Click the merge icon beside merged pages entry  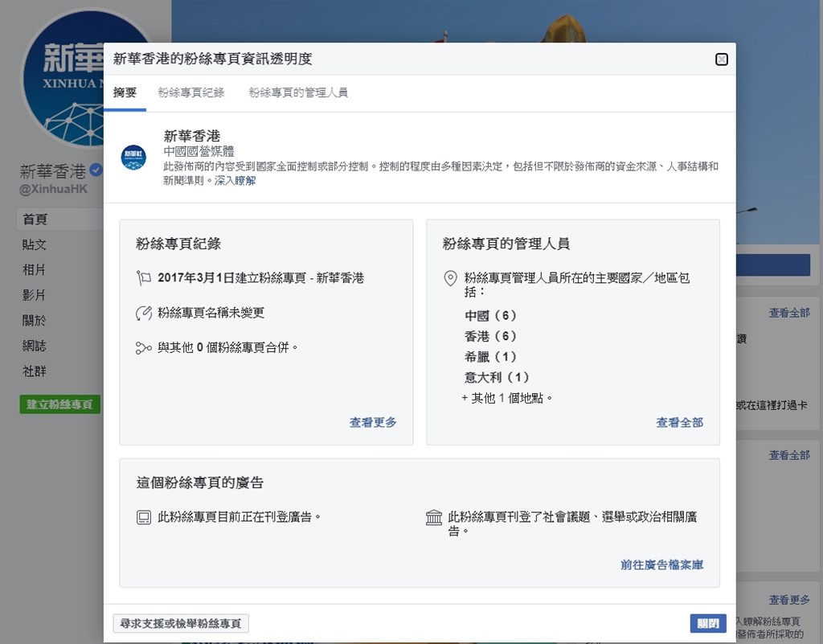click(x=143, y=347)
